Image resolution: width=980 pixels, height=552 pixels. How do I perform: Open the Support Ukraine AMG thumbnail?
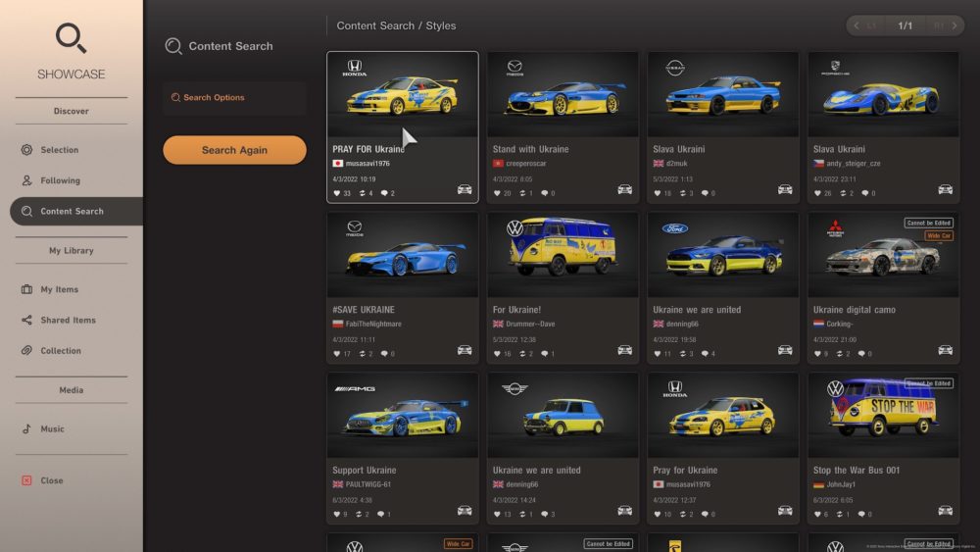pyautogui.click(x=403, y=416)
